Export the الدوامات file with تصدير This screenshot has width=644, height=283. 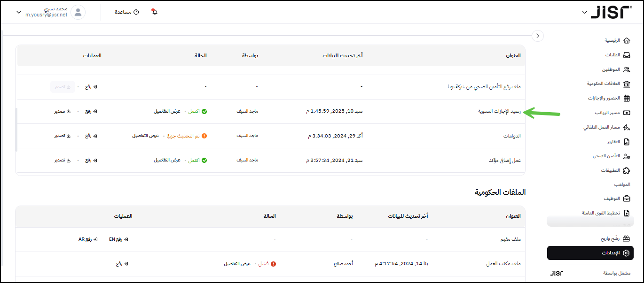pyautogui.click(x=62, y=136)
